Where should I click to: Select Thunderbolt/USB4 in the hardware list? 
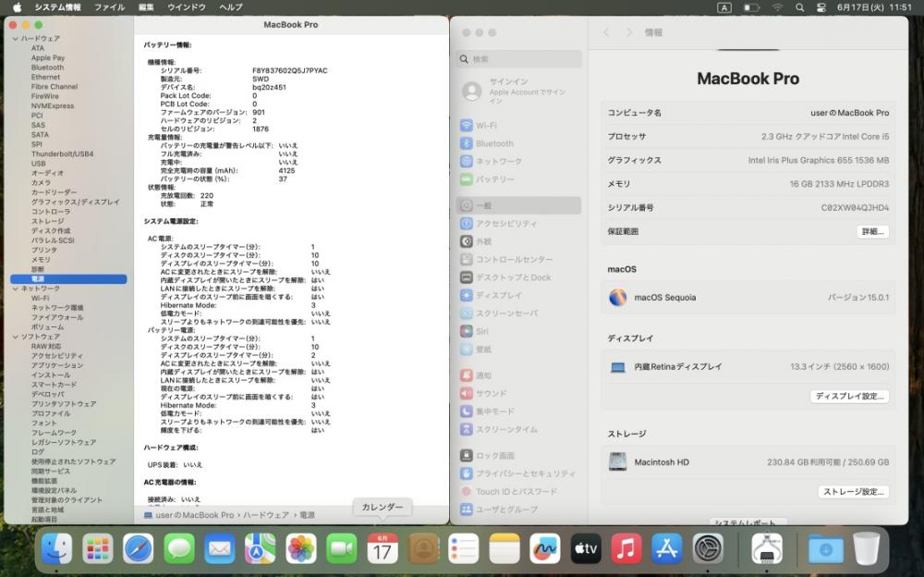pos(63,154)
